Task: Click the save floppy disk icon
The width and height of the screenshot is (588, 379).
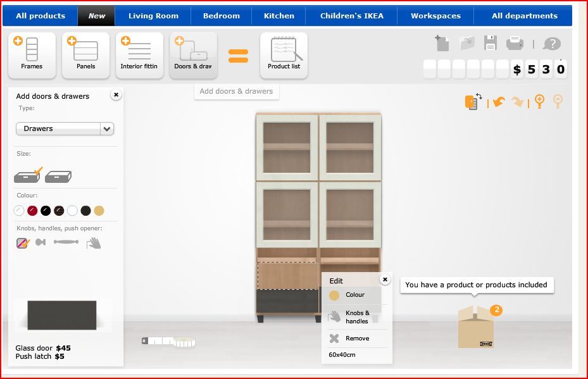Action: [x=491, y=43]
